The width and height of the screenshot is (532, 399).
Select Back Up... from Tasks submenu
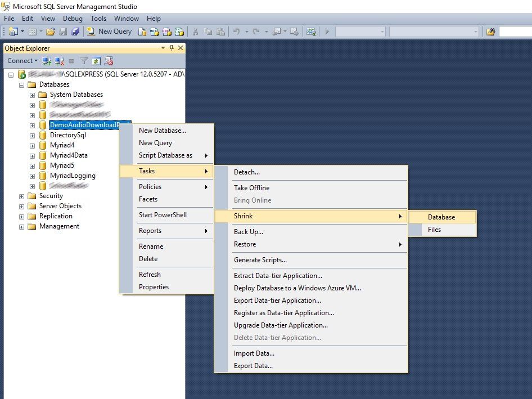(311, 232)
